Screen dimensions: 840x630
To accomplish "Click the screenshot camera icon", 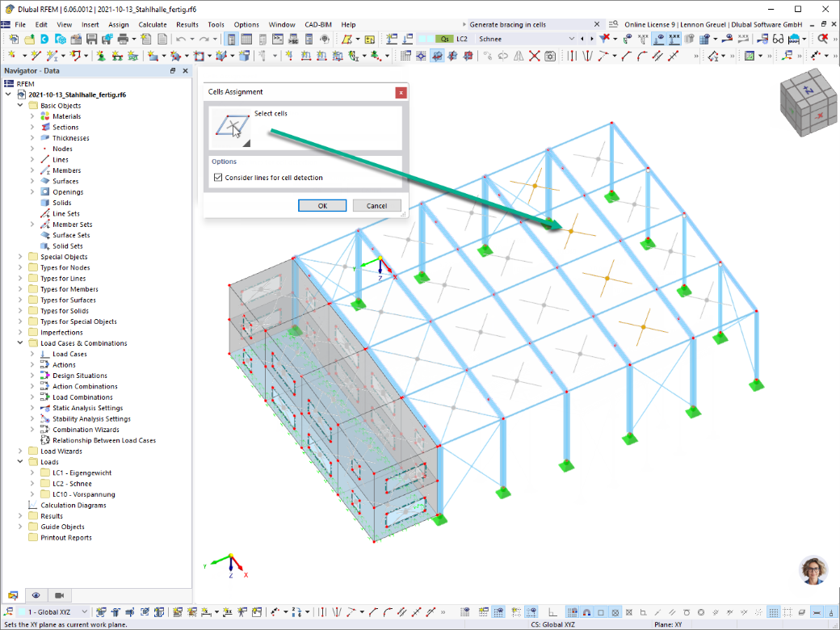I will 550,56.
